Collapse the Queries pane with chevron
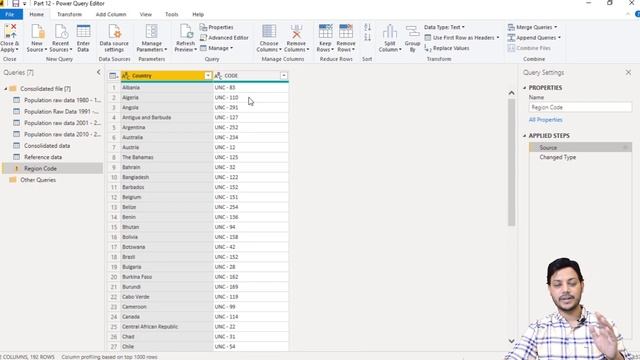Image resolution: width=640 pixels, height=360 pixels. point(98,72)
